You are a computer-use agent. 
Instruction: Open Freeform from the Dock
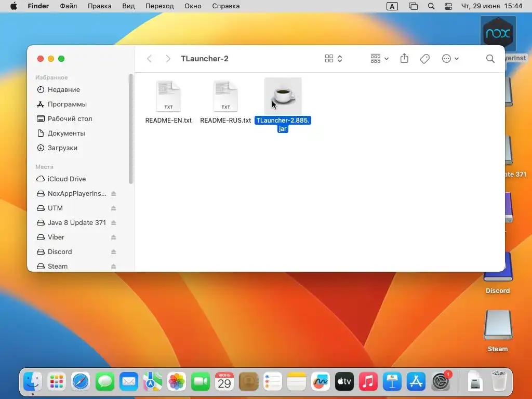[320, 381]
